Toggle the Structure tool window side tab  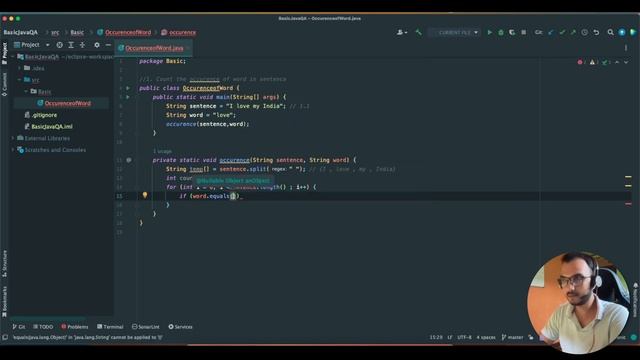pyautogui.click(x=4, y=264)
